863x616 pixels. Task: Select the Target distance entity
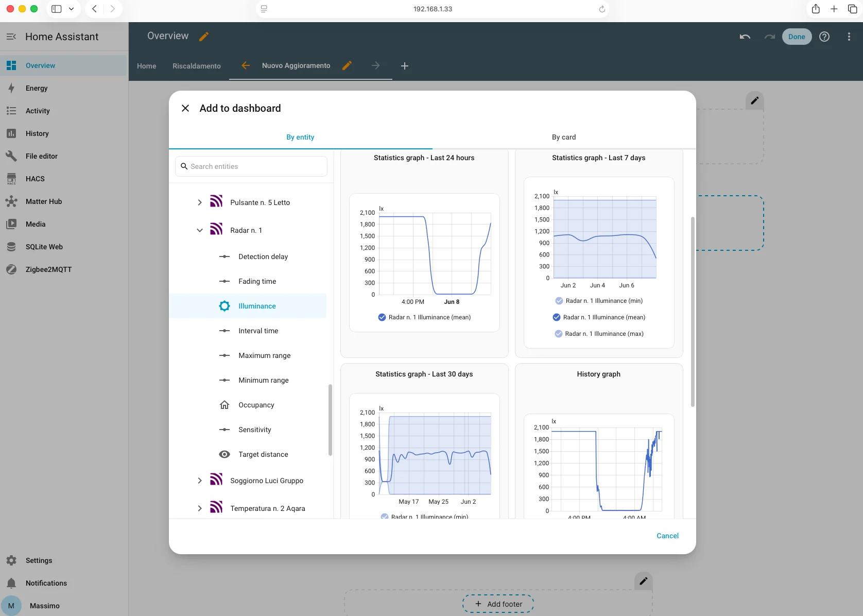click(248, 454)
